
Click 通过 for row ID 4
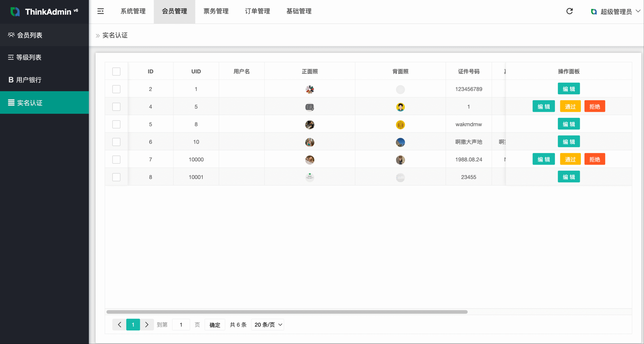[570, 107]
